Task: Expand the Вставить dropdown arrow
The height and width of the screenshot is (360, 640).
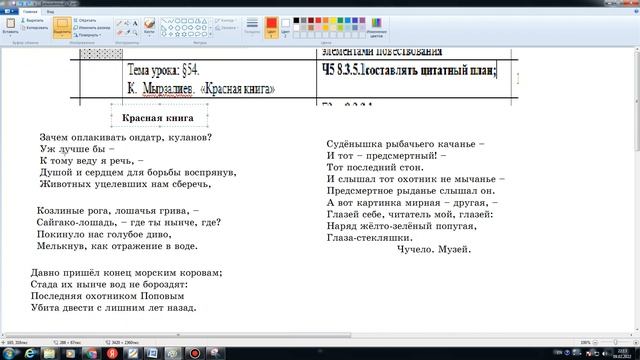Action: (10, 35)
